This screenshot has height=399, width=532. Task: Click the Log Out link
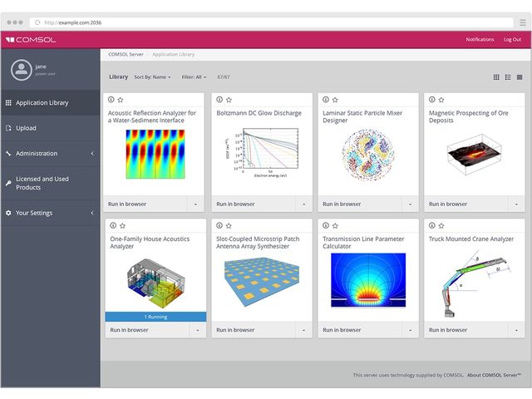512,39
